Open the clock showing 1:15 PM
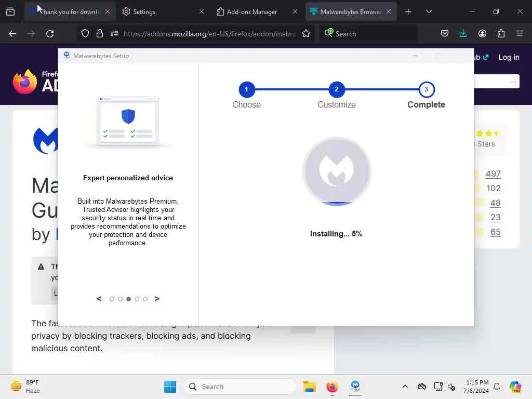The height and width of the screenshot is (399, 532). 476,387
